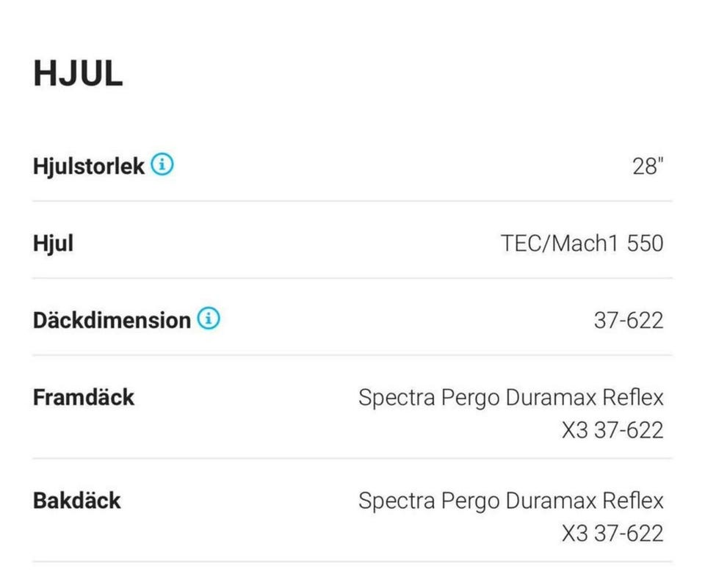The height and width of the screenshot is (588, 705).
Task: Select X3 37-622 in the Bakdäck row
Action: coord(612,533)
